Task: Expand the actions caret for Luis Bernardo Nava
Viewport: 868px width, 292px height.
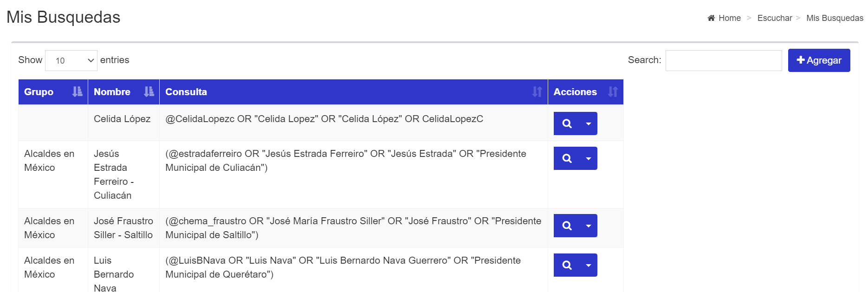Action: pyautogui.click(x=589, y=265)
